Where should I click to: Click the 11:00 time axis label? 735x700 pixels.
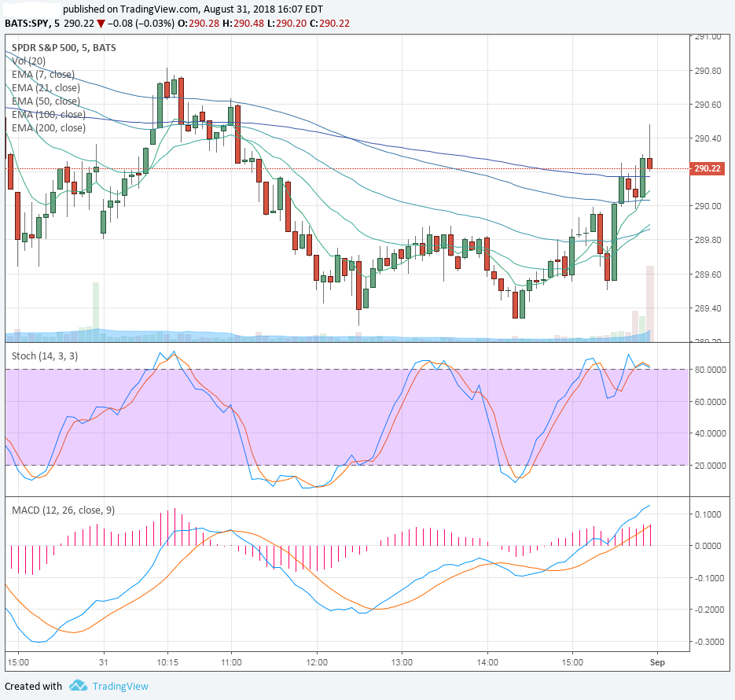231,662
